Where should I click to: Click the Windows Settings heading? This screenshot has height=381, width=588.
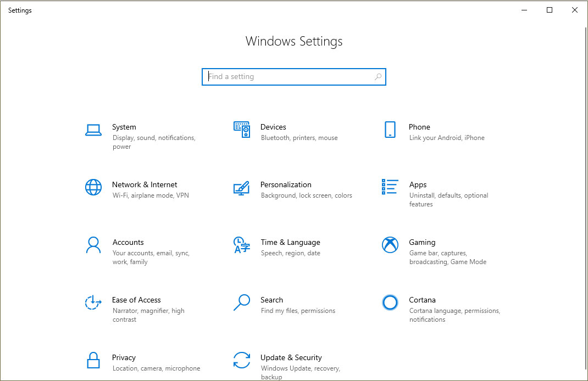tap(294, 41)
